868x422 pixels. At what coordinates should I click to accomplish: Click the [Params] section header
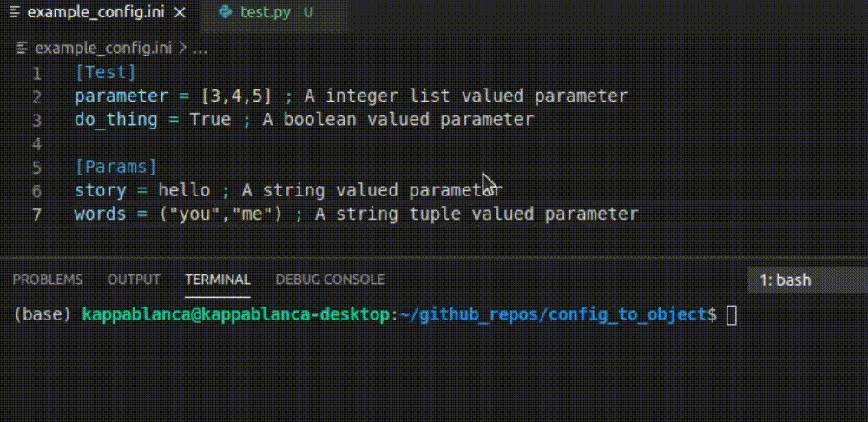pyautogui.click(x=115, y=167)
